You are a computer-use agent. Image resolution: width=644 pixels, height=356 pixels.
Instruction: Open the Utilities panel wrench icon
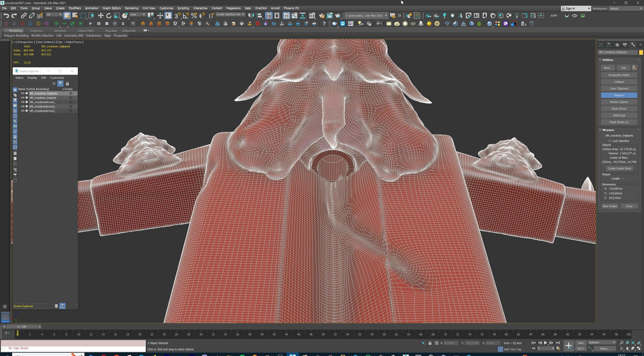pyautogui.click(x=633, y=45)
